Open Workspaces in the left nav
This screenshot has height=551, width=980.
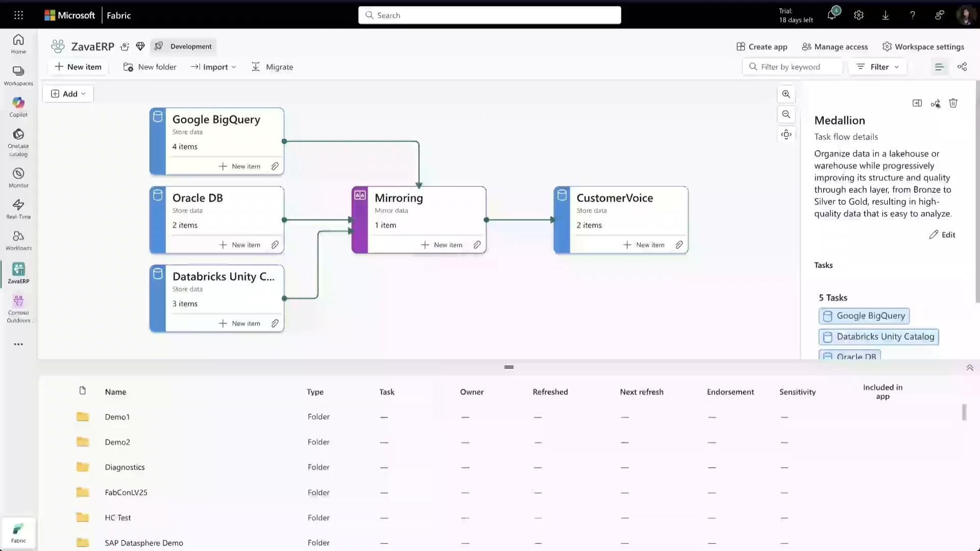point(18,75)
